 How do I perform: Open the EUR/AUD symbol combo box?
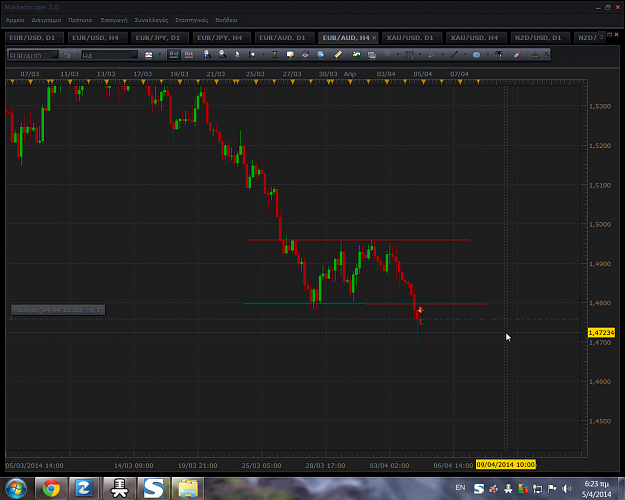point(33,55)
